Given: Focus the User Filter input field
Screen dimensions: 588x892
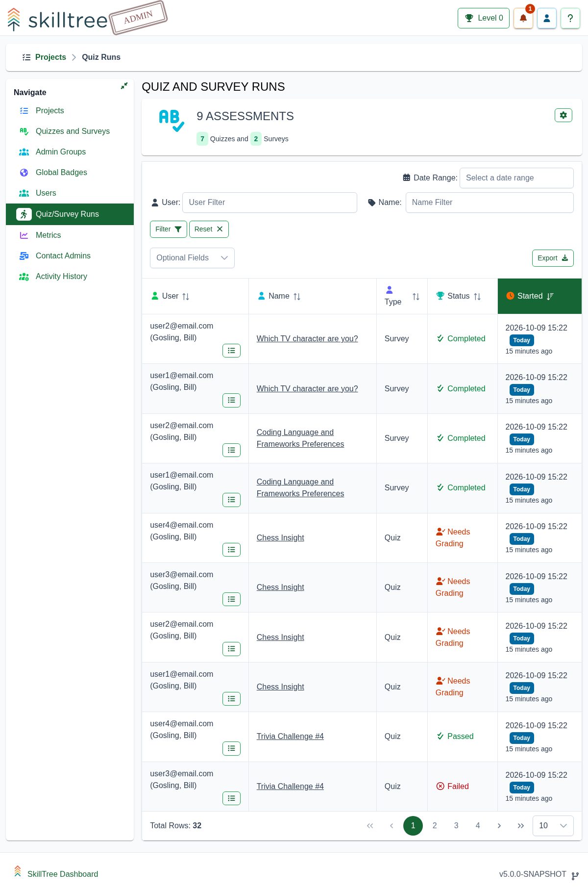Looking at the screenshot, I should 269,203.
